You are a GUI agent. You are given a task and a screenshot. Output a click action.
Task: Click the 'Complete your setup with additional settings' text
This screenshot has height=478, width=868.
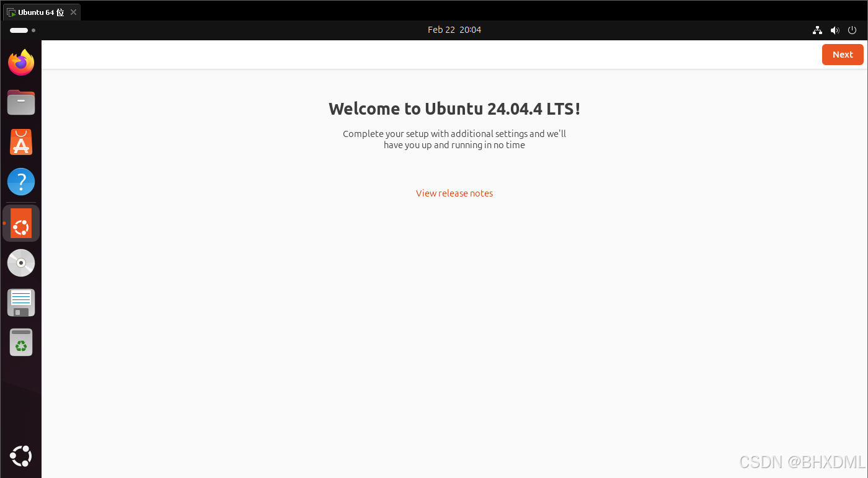point(454,139)
